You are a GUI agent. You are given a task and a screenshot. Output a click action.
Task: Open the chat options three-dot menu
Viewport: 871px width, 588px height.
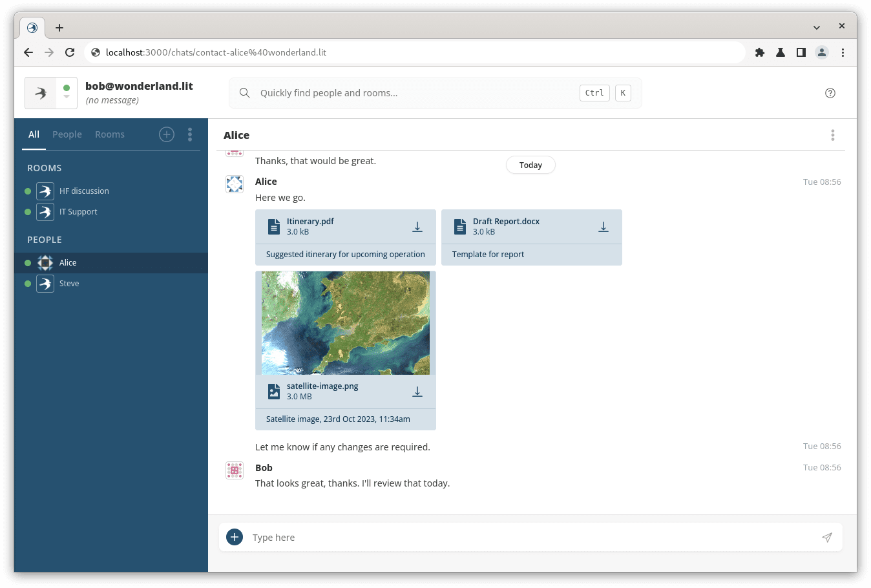[833, 134]
